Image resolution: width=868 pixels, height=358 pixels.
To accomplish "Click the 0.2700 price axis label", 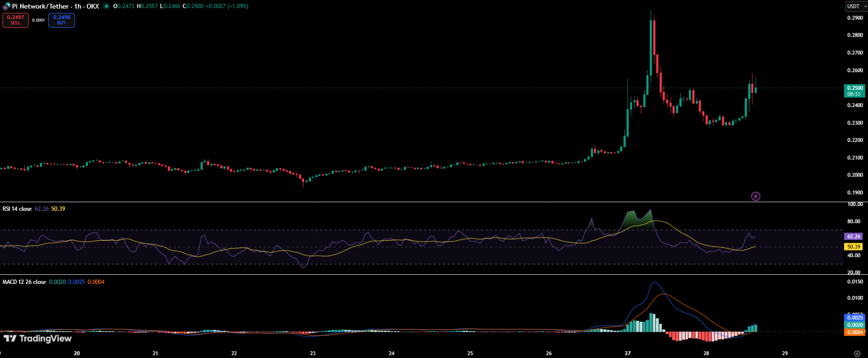I will coord(855,53).
